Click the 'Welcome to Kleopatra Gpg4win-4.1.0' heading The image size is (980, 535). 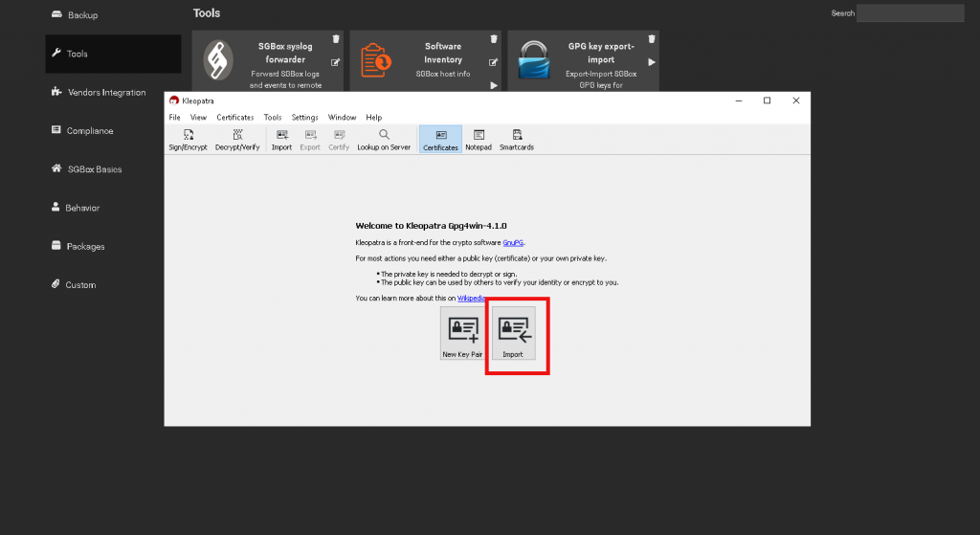pyautogui.click(x=432, y=226)
